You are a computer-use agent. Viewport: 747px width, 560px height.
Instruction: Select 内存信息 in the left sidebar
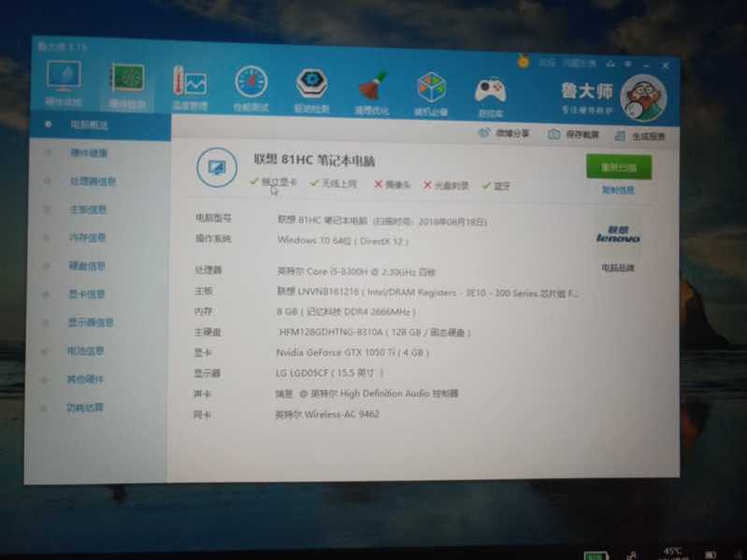pos(87,237)
